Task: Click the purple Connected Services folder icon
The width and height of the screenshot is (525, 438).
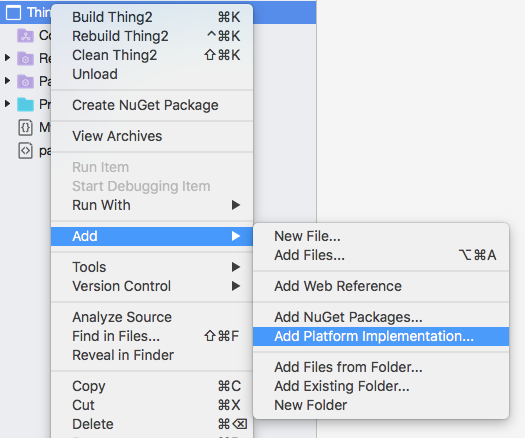Action: (25, 35)
